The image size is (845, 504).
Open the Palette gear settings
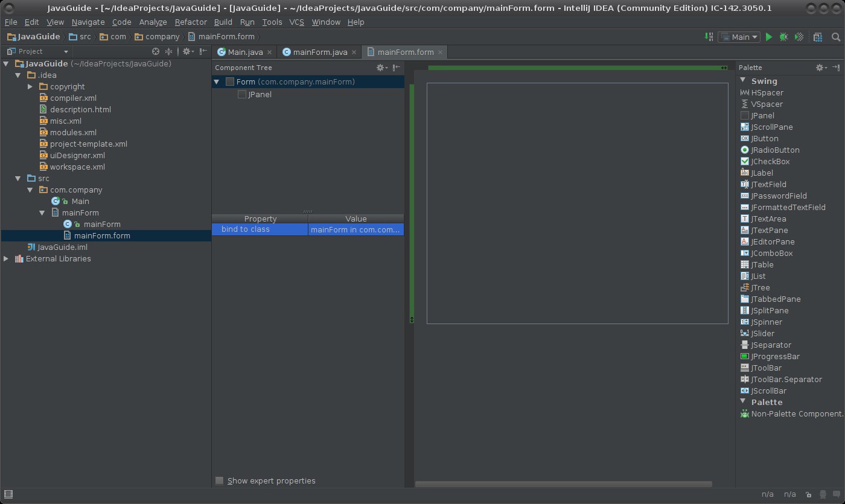[x=821, y=68]
